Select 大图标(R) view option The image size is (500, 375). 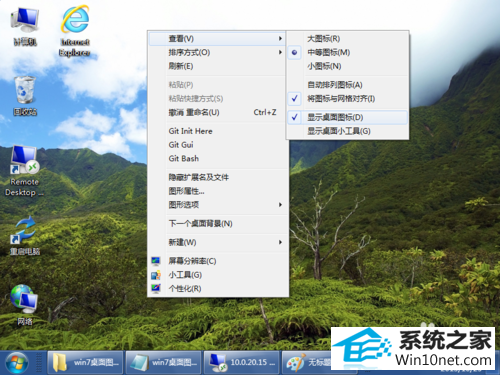tap(347, 39)
